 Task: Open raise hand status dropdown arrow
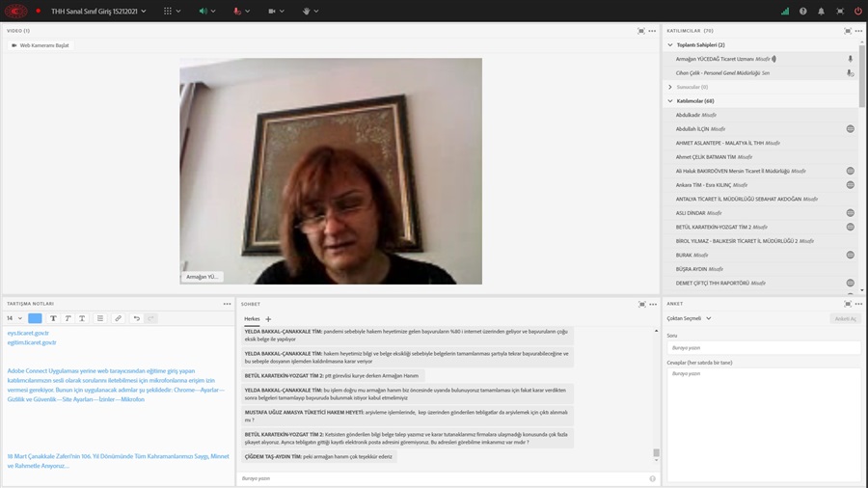316,11
